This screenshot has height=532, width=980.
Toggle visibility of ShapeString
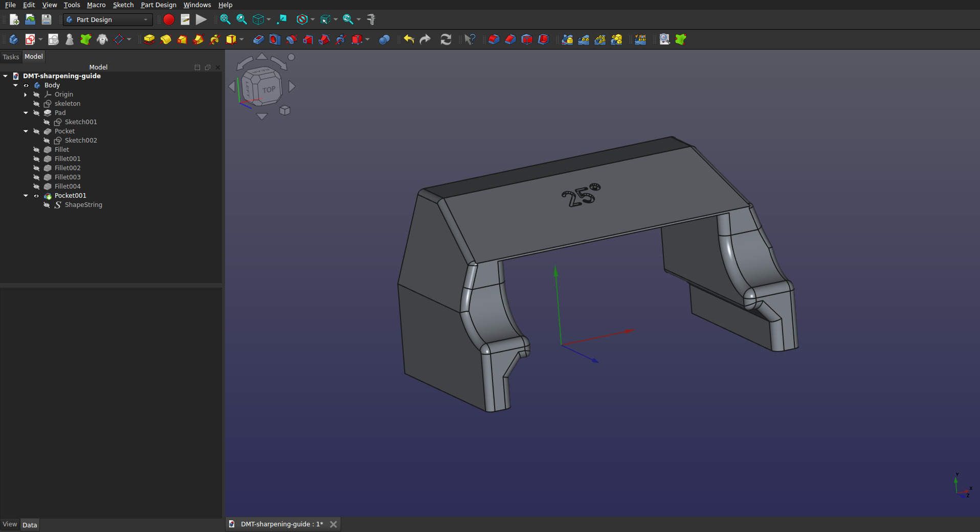(47, 205)
